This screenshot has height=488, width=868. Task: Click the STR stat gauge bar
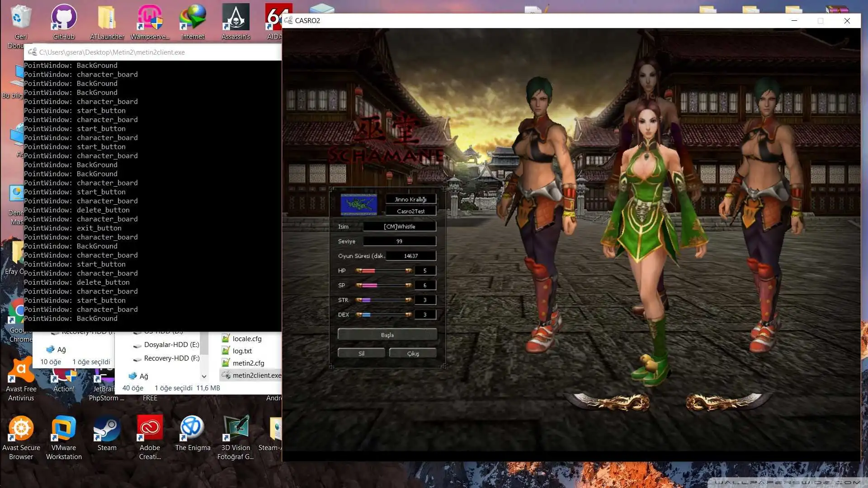coord(383,300)
